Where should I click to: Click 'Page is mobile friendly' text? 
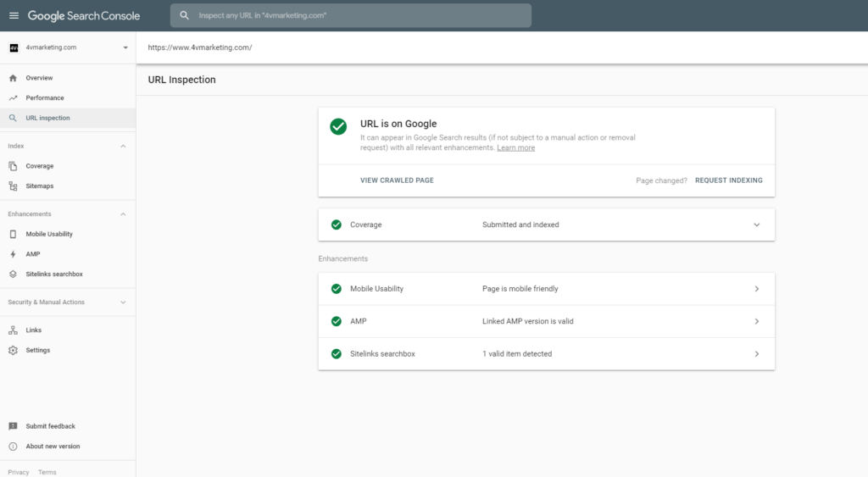[x=520, y=289]
